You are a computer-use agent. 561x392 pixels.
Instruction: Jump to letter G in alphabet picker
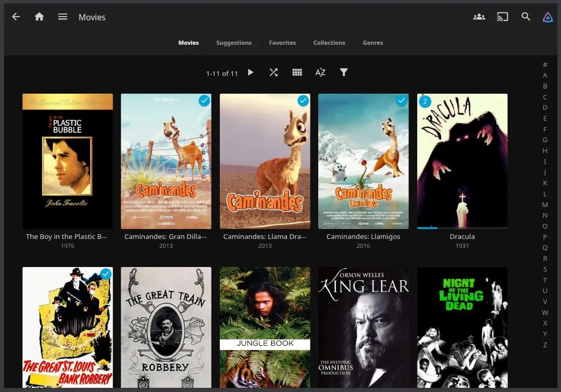point(545,140)
